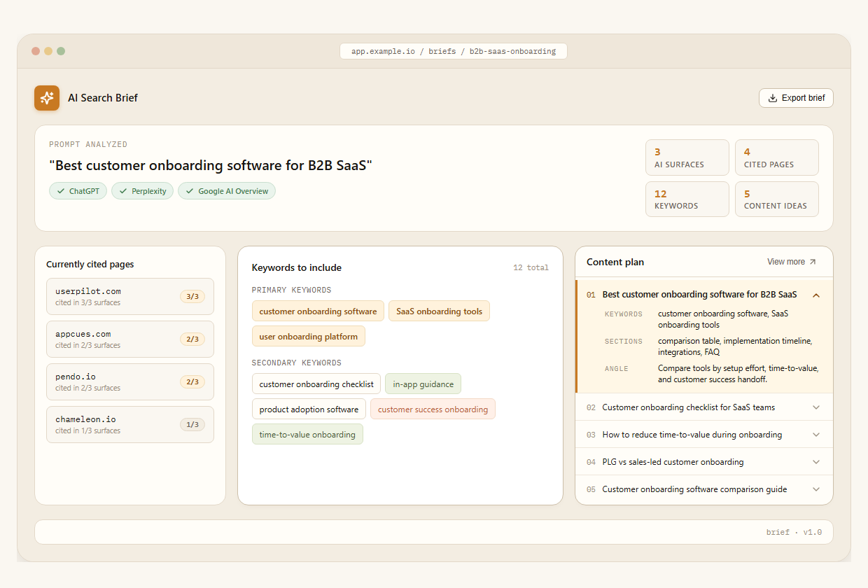Click the SECONDARY KEYWORDS label

(x=297, y=363)
